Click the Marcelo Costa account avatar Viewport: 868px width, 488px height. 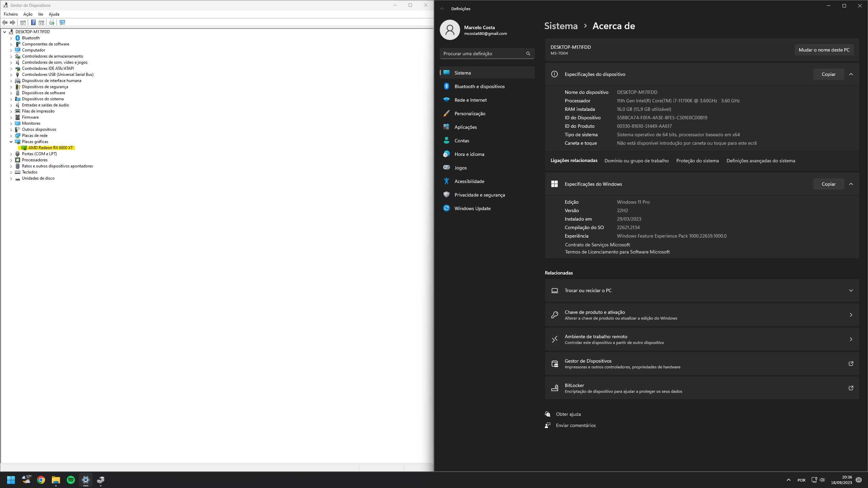450,30
